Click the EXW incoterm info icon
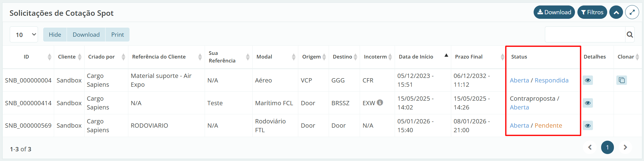 (380, 102)
